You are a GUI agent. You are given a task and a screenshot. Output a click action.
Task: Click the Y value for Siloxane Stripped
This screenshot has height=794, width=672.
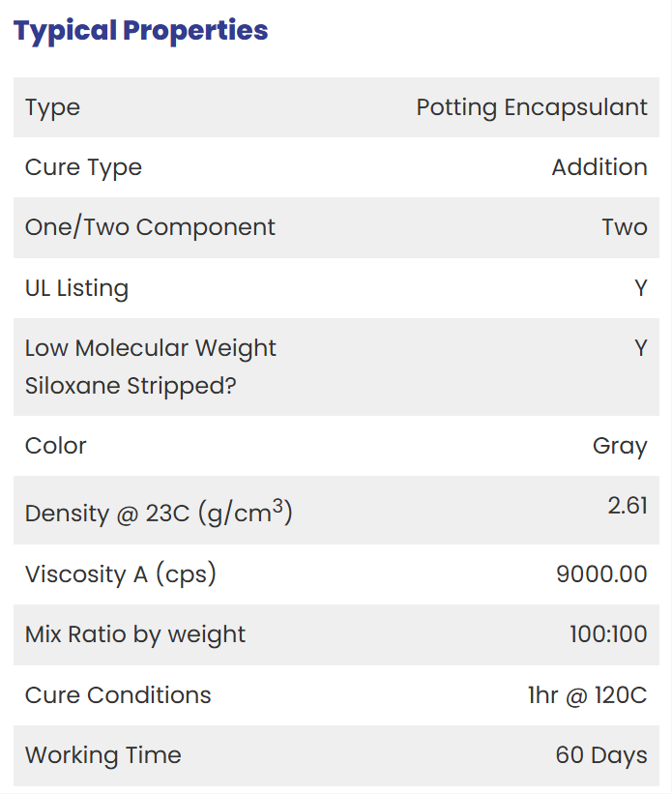[x=641, y=348]
